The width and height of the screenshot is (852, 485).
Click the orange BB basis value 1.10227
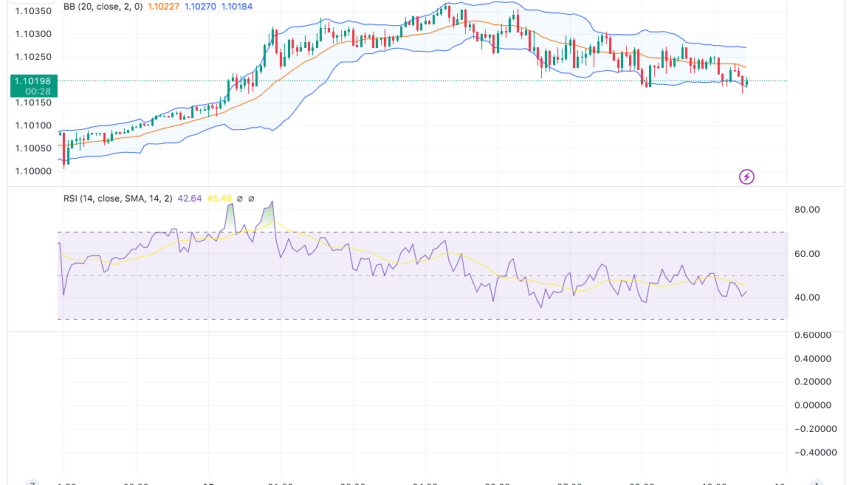pos(164,7)
